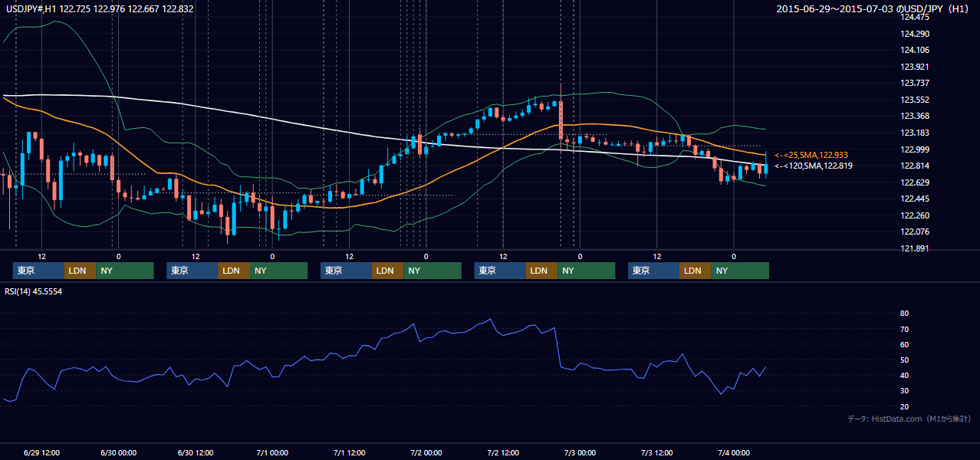This screenshot has width=980, height=460.
Task: Select the 124.106 price axis value
Action: point(916,50)
